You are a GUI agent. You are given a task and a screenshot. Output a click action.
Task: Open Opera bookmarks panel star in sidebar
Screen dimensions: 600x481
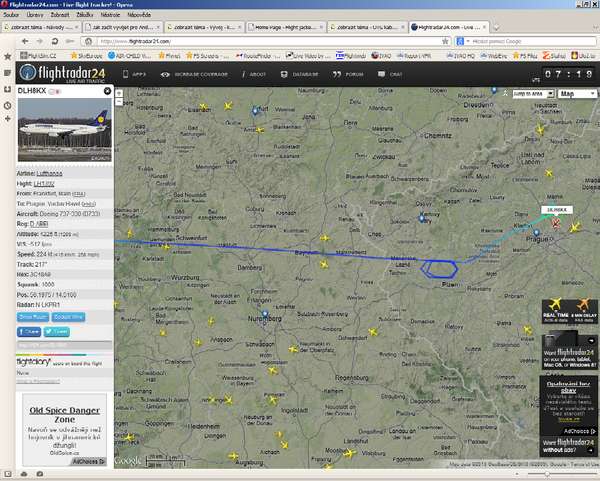[7, 57]
